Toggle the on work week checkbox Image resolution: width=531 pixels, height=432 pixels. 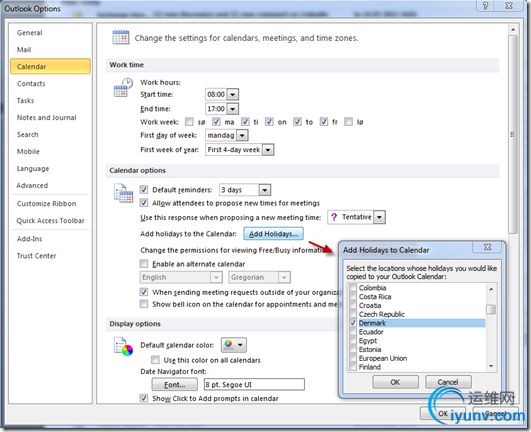pos(269,122)
